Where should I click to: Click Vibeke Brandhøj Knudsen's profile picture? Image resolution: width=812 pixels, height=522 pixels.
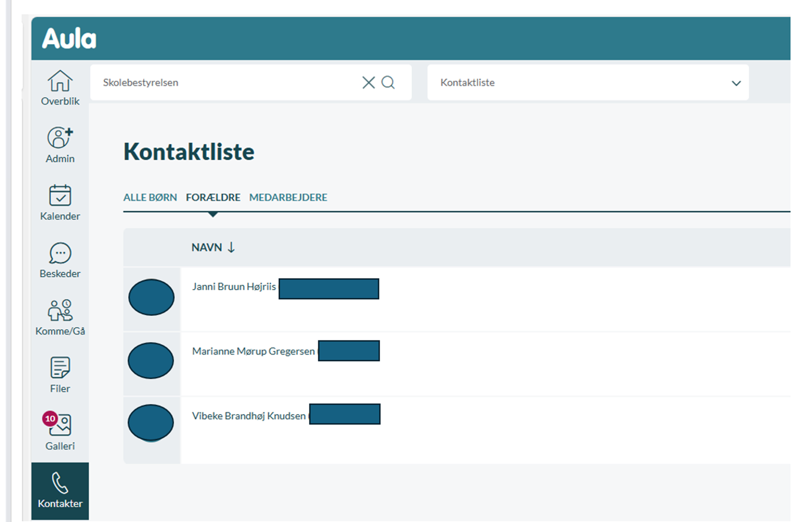(151, 422)
